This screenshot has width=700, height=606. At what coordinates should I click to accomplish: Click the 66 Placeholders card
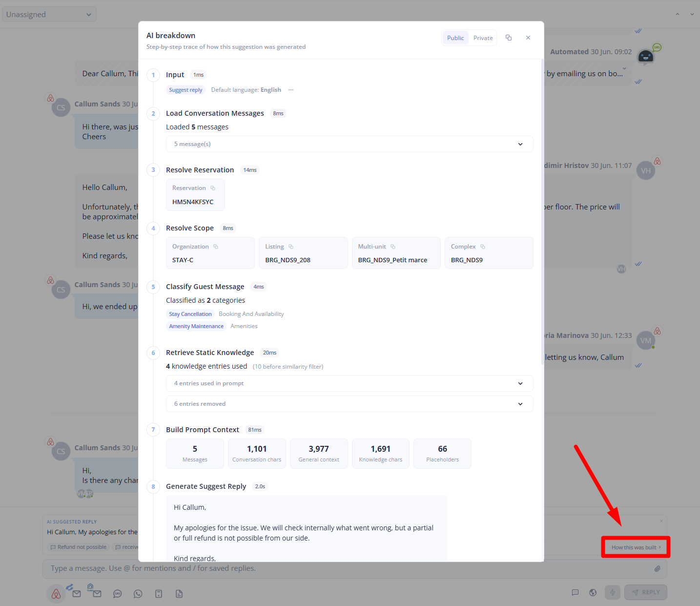442,454
